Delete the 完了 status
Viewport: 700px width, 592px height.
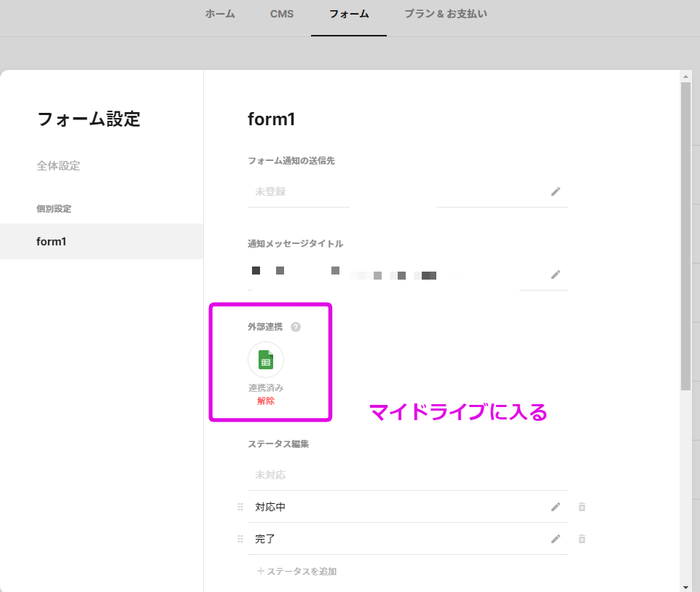(582, 539)
